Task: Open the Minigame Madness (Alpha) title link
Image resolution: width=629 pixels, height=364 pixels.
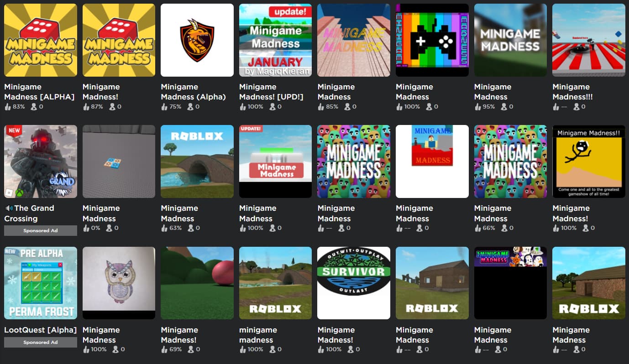Action: 193,92
